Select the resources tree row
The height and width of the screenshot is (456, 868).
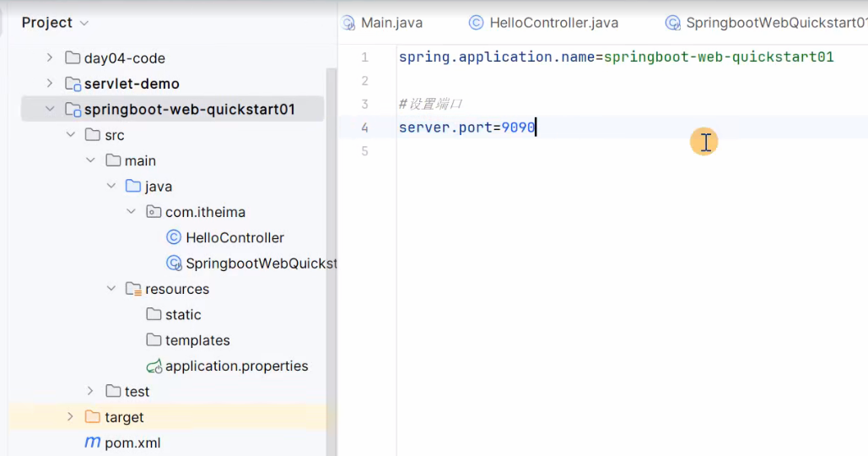pyautogui.click(x=177, y=289)
